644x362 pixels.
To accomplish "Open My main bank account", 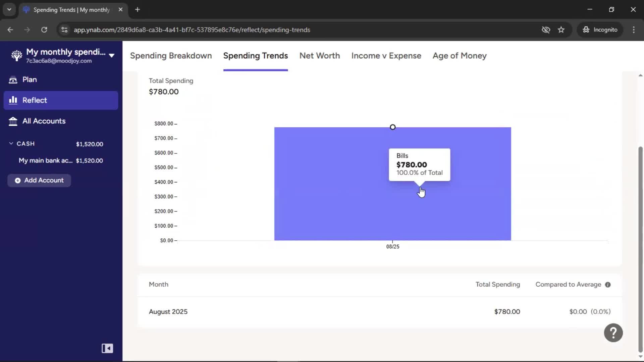I will [x=61, y=161].
